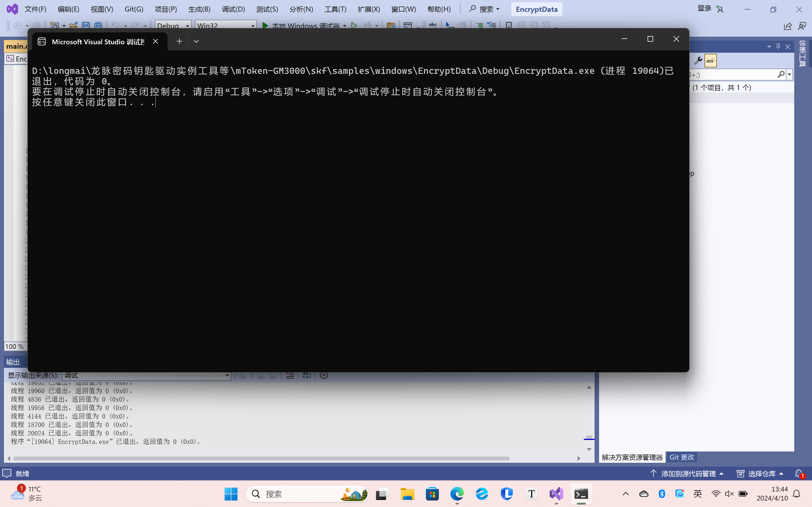Click the notification bell in status bar
This screenshot has width=812, height=507.
(799, 473)
